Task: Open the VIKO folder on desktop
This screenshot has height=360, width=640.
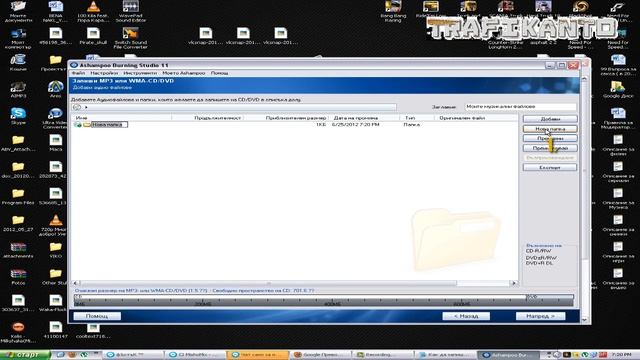Action: (x=56, y=250)
